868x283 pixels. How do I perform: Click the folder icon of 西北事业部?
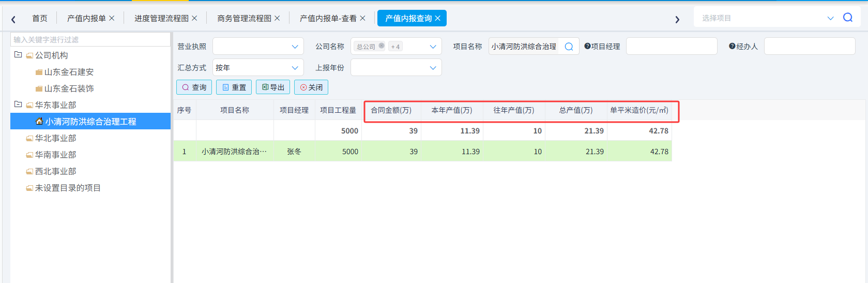coord(29,172)
